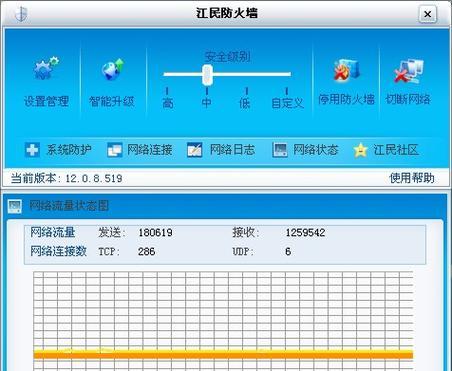Click the 江民社区 star icon
452x371 pixels.
360,150
